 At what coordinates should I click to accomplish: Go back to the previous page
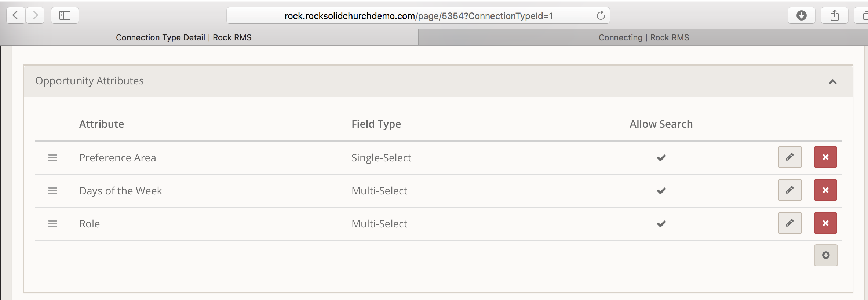pyautogui.click(x=16, y=15)
